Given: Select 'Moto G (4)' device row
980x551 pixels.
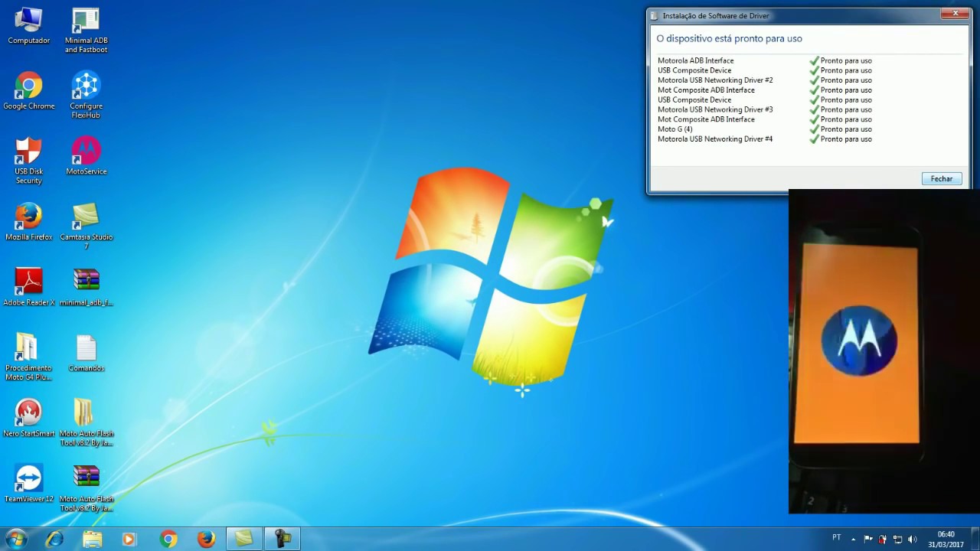Looking at the screenshot, I should (x=766, y=129).
